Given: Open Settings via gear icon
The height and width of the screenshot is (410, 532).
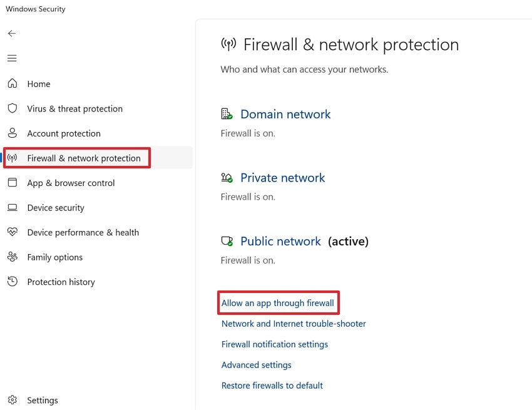Looking at the screenshot, I should pyautogui.click(x=13, y=400).
